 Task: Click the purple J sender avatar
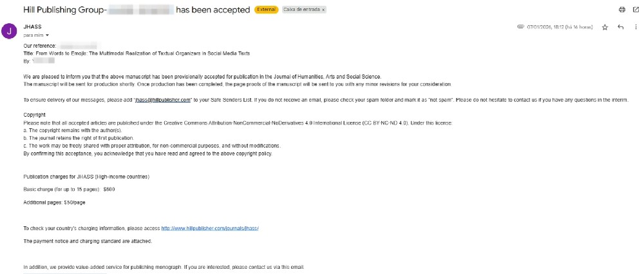pos(9,30)
